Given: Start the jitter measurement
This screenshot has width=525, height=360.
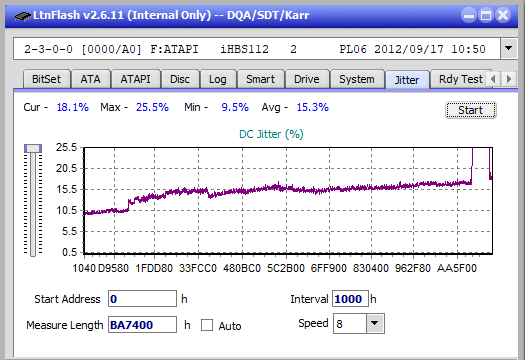Looking at the screenshot, I should coord(471,110).
